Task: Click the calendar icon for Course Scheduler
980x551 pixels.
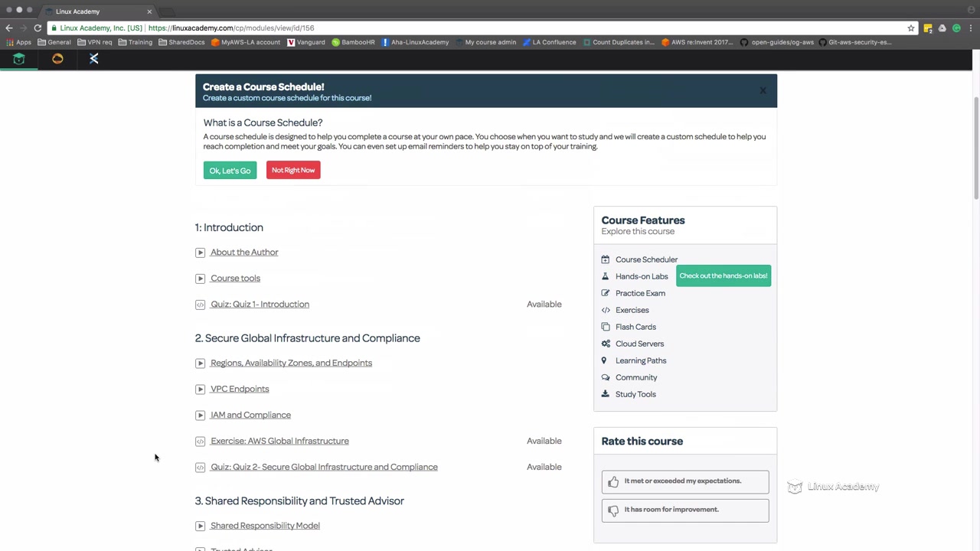Action: [606, 259]
